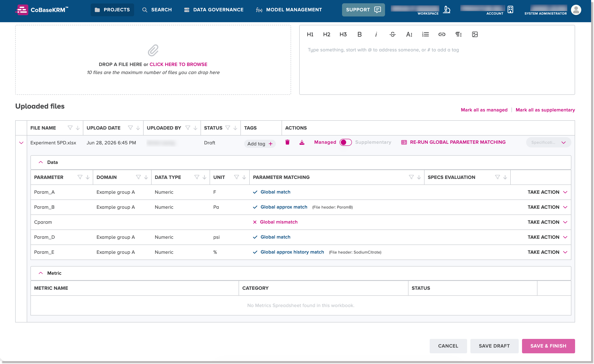Click Mark all as managed link
Image resolution: width=594 pixels, height=364 pixels.
click(x=484, y=110)
